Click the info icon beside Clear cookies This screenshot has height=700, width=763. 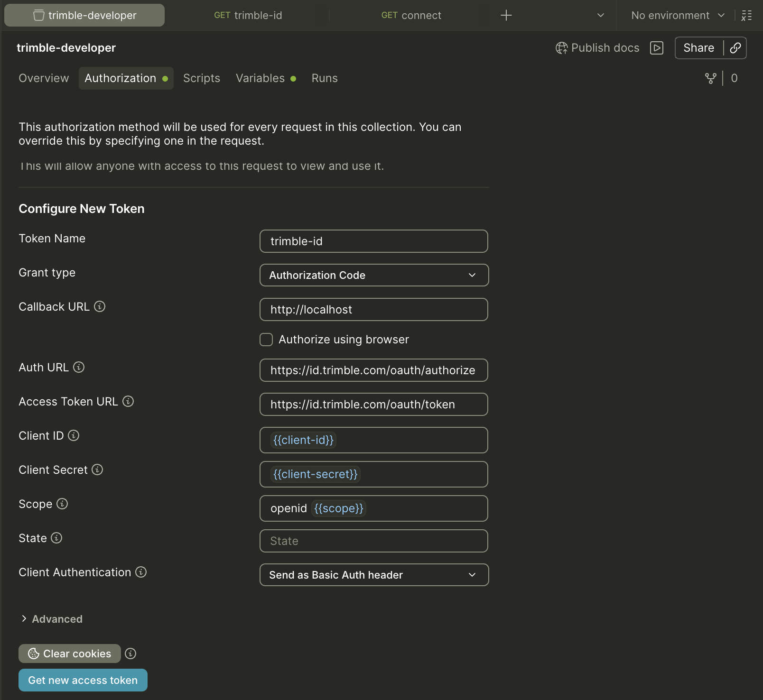click(x=130, y=654)
